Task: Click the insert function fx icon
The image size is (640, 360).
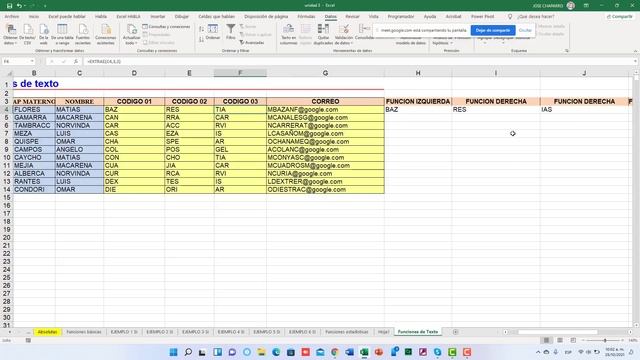Action: 76,62
